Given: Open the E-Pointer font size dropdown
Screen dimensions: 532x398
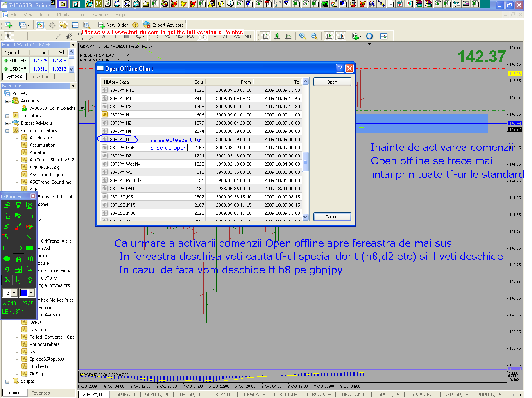Looking at the screenshot, I should [x=14, y=293].
